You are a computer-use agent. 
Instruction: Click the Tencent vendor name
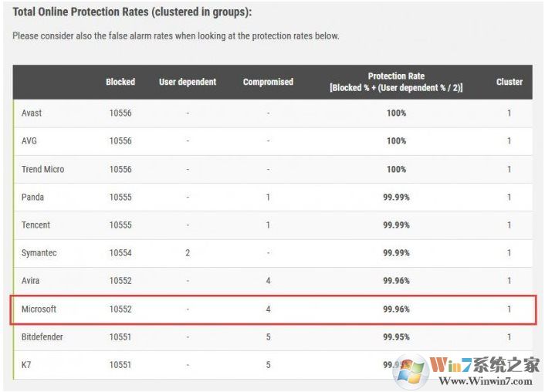(x=36, y=225)
